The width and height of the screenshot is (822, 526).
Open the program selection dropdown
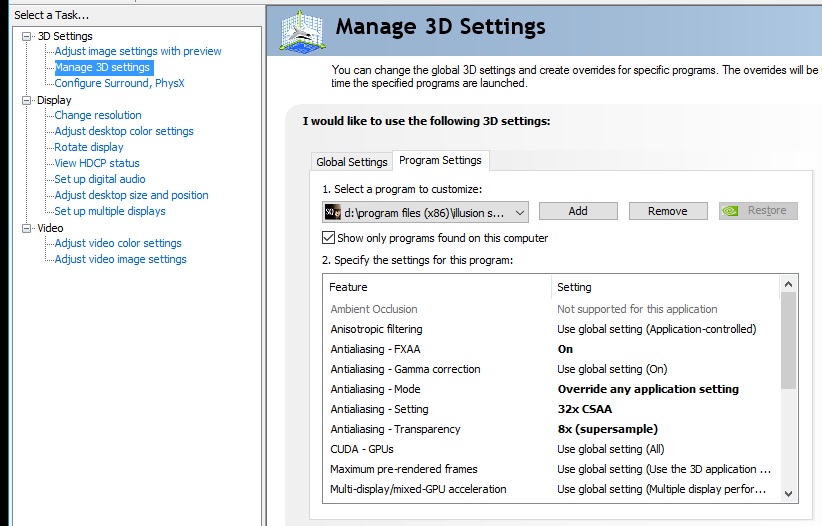point(519,211)
